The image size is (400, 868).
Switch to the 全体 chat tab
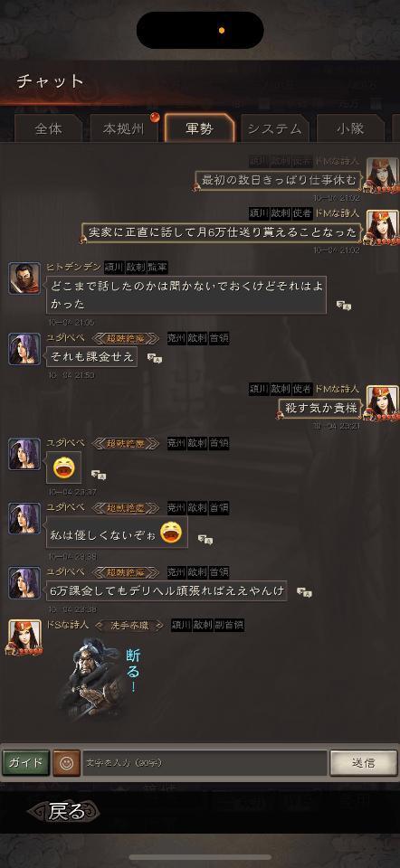pos(49,129)
